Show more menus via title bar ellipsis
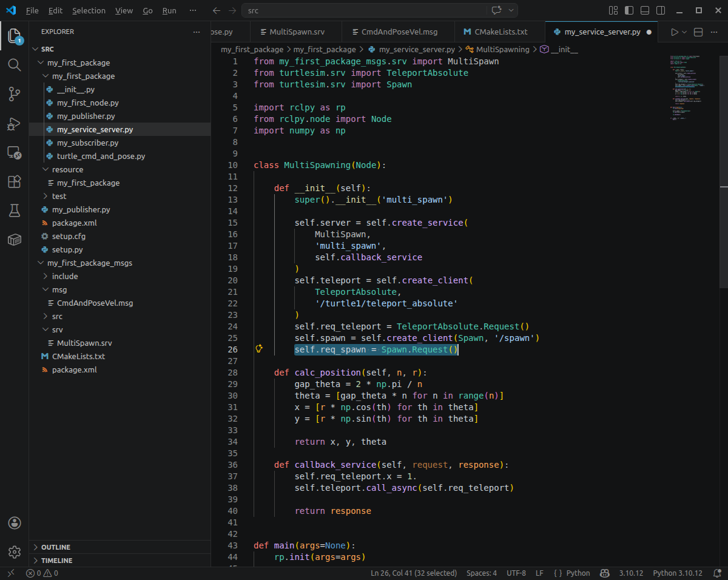This screenshot has width=728, height=580. [193, 10]
